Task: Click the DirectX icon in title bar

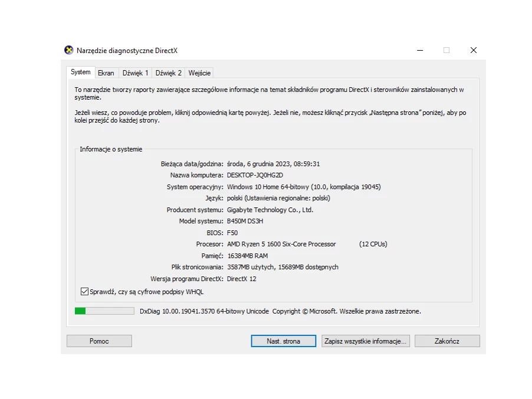Action: pyautogui.click(x=69, y=50)
